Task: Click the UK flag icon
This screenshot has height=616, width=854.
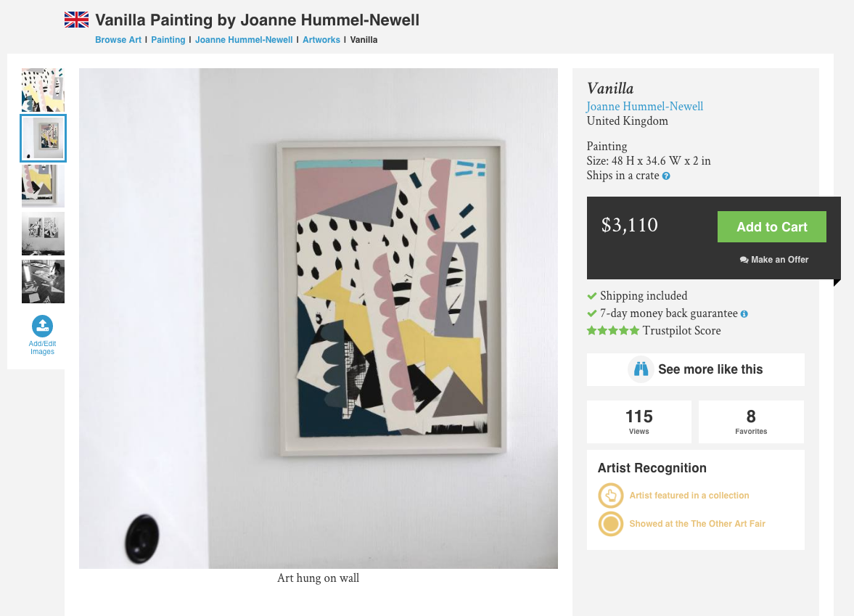Action: click(76, 20)
